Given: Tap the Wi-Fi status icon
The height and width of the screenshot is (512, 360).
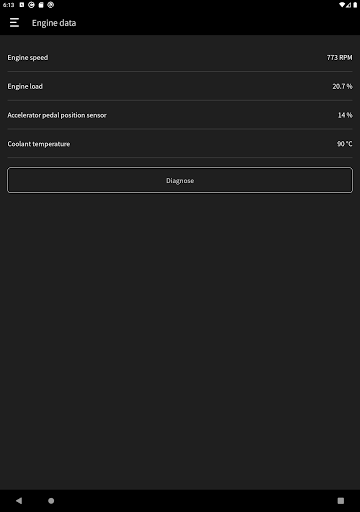Looking at the screenshot, I should tap(342, 5).
